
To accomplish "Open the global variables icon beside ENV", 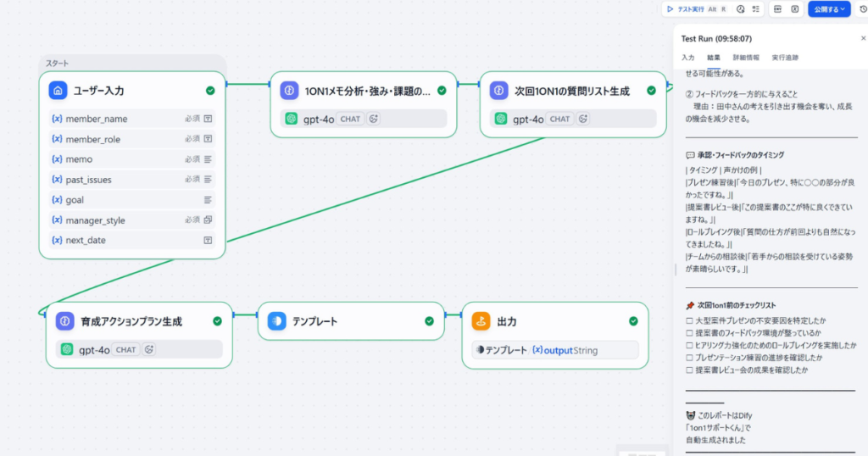I will click(794, 8).
